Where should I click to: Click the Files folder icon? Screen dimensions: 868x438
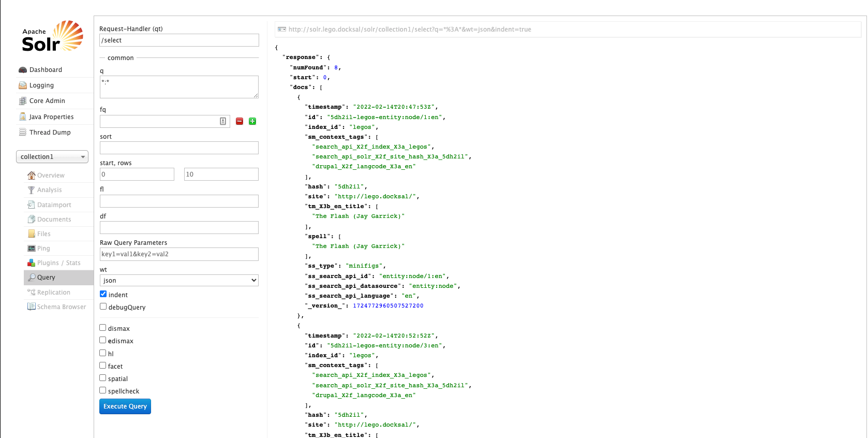(32, 234)
